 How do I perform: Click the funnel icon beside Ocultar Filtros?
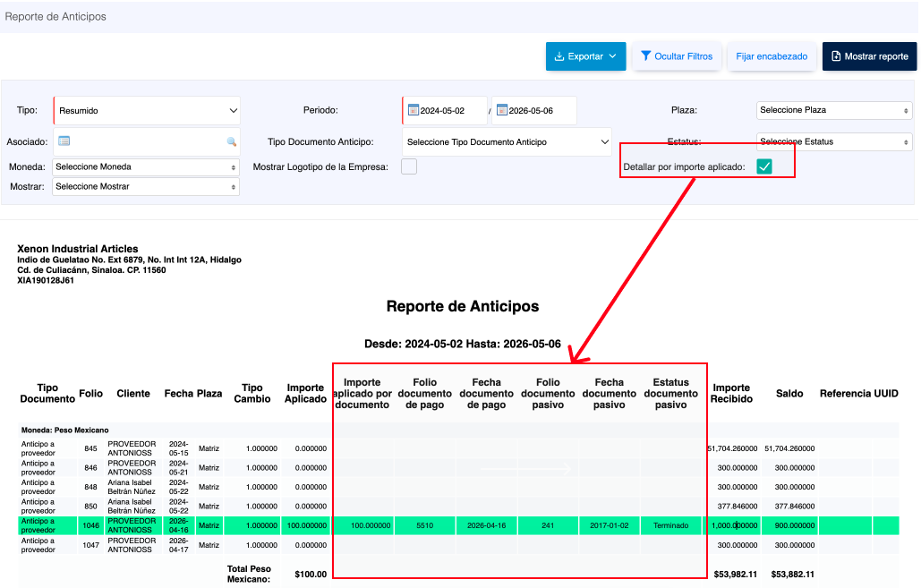pos(645,55)
